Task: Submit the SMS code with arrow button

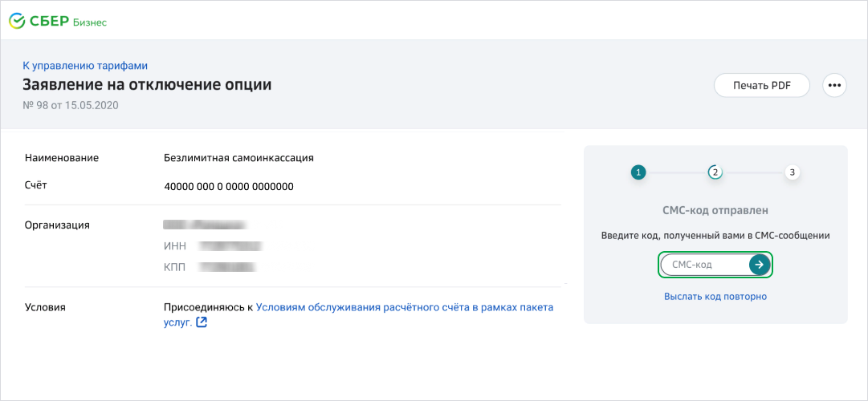Action: pos(759,265)
